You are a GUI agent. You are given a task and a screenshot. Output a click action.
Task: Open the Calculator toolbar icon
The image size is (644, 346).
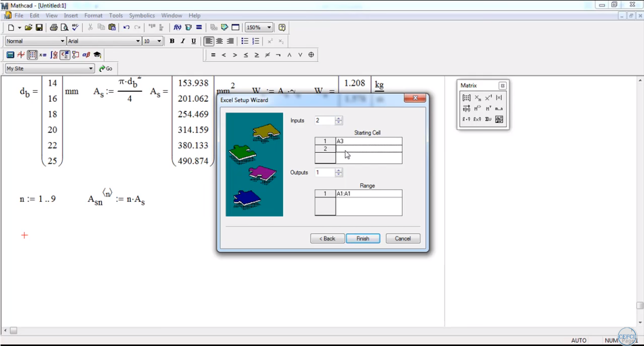tap(10, 55)
